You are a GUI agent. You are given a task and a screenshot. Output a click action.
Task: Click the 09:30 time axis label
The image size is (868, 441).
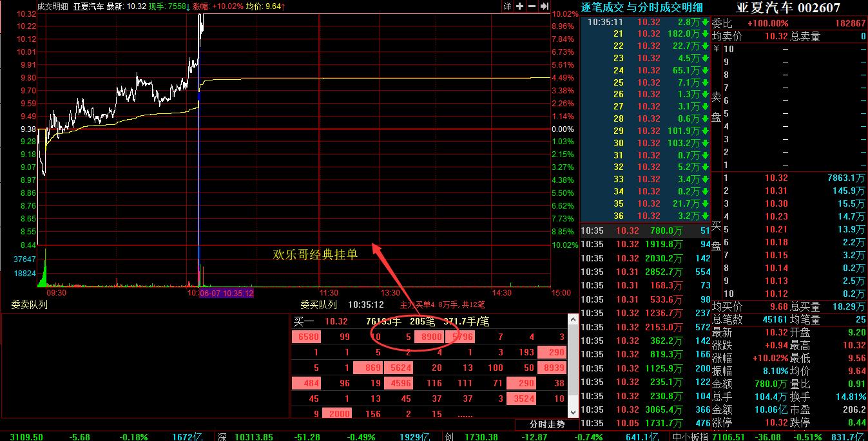pyautogui.click(x=57, y=293)
